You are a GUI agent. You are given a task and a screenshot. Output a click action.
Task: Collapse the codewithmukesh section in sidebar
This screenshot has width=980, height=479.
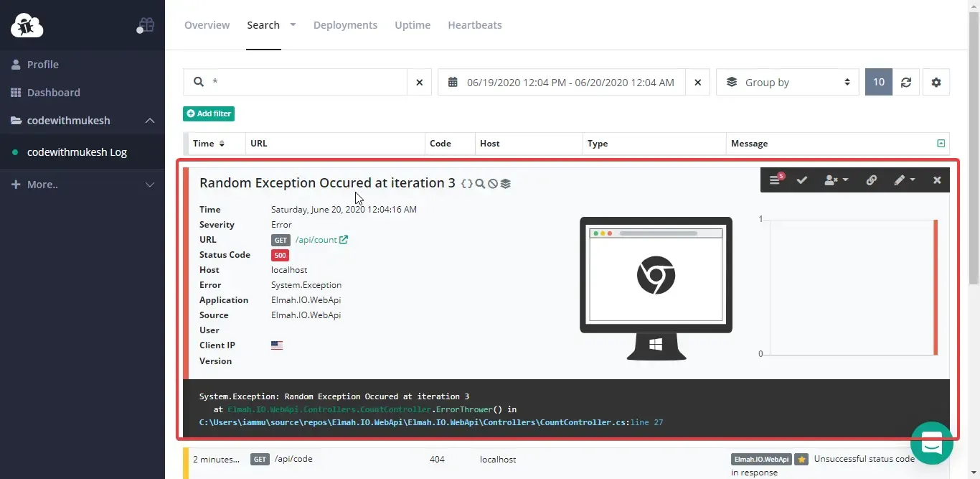150,121
